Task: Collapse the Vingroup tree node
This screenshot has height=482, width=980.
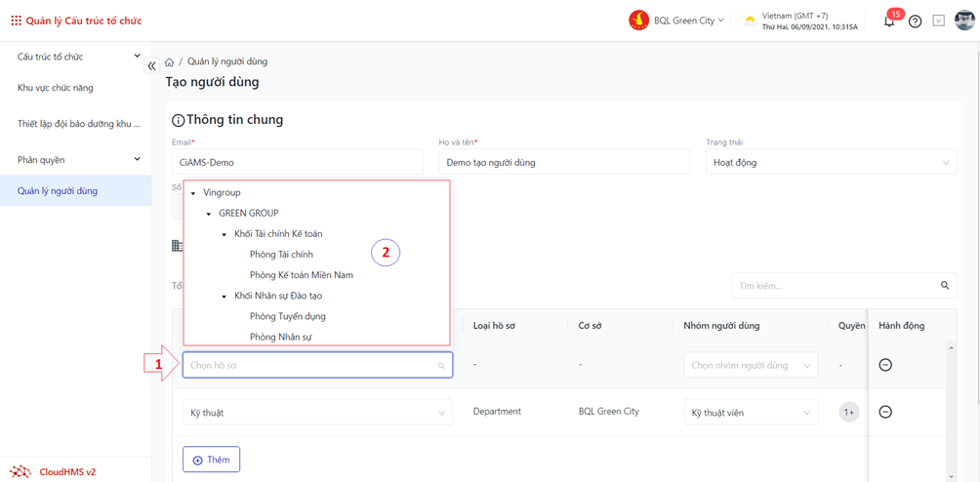Action: click(193, 193)
